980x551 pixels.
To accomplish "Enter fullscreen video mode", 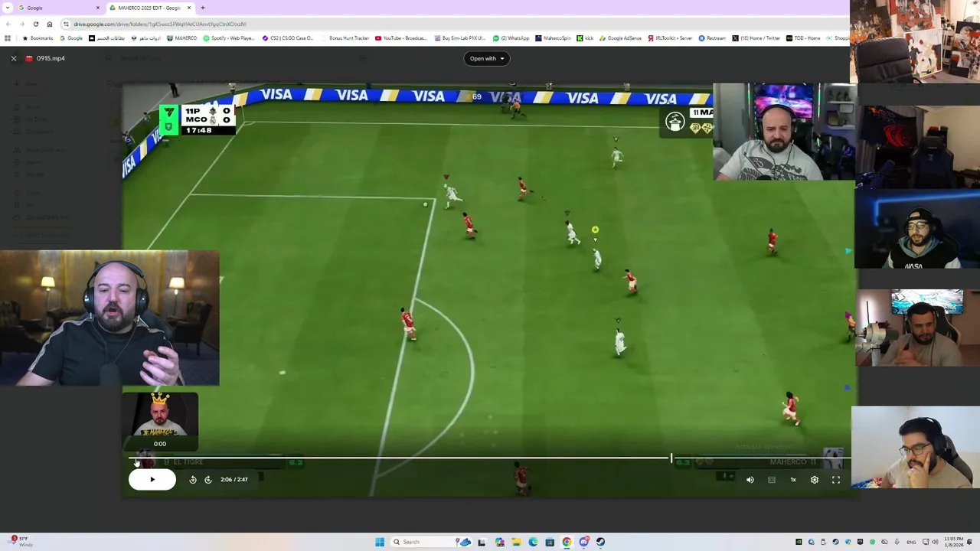I will [836, 480].
